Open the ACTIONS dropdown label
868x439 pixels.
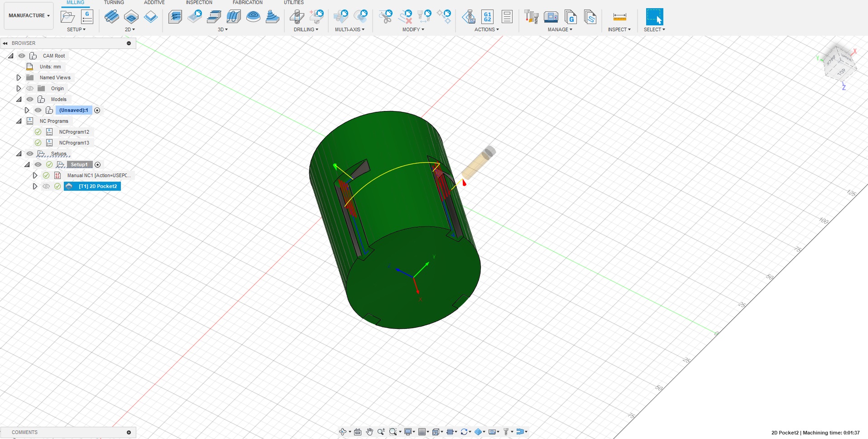pyautogui.click(x=486, y=29)
